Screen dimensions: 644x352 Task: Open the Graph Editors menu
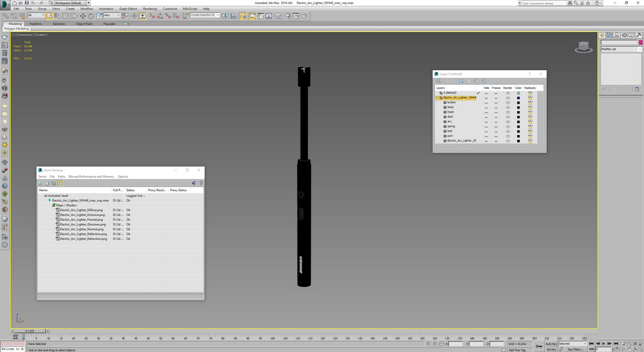128,9
